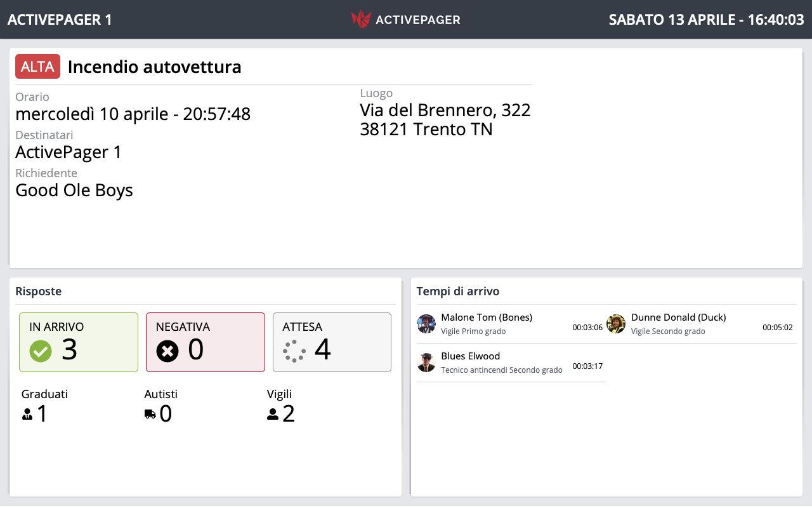This screenshot has width=812, height=508.
Task: Click the person icon next to Vigili count
Action: (x=272, y=413)
